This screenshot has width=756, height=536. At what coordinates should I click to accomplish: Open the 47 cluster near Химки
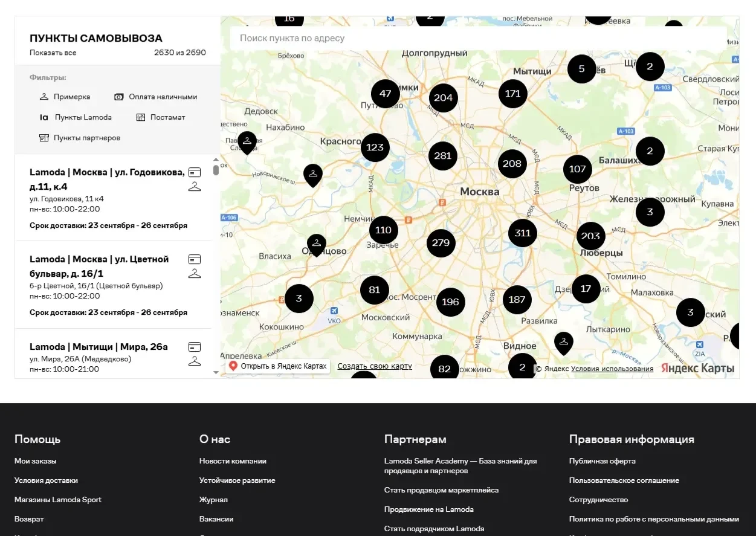tap(386, 94)
